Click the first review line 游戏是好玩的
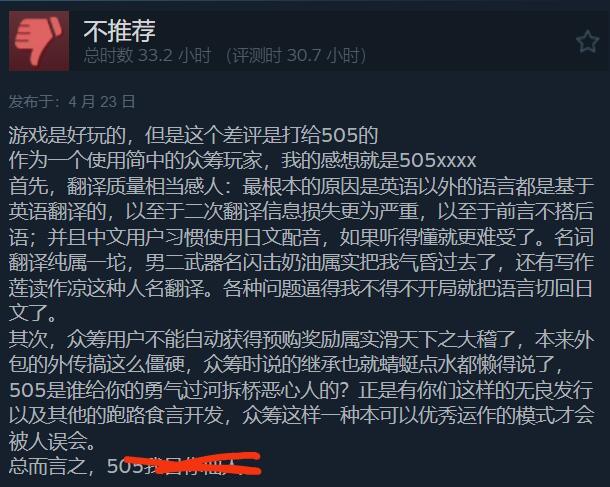 193,135
